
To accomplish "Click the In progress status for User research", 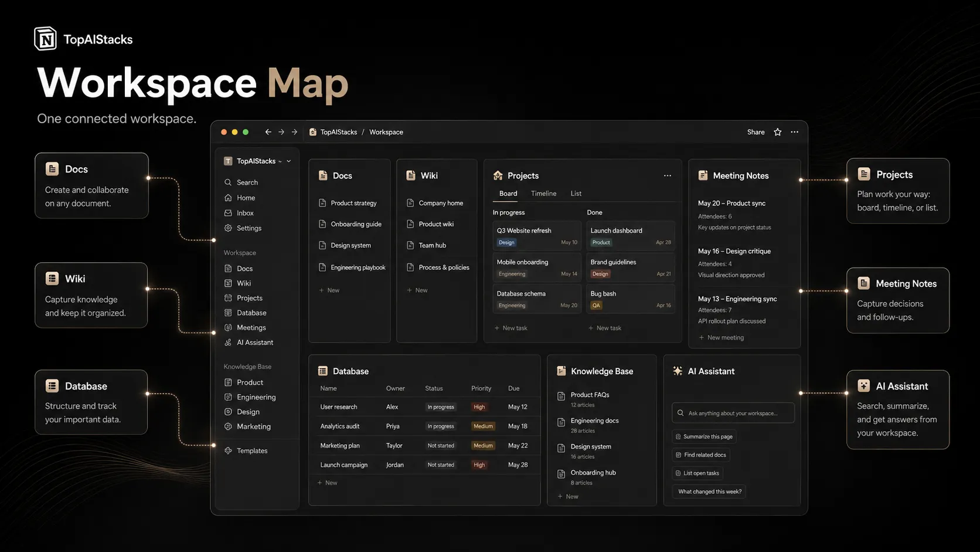I will point(441,407).
